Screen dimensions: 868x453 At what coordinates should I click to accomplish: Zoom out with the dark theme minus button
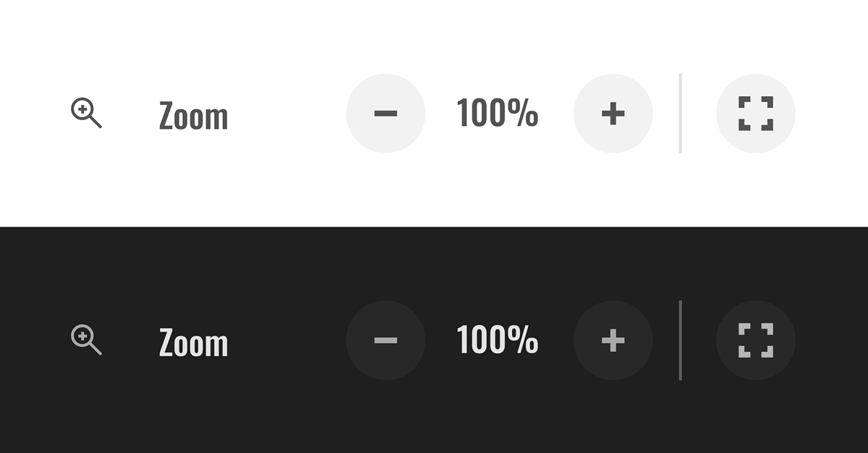386,340
